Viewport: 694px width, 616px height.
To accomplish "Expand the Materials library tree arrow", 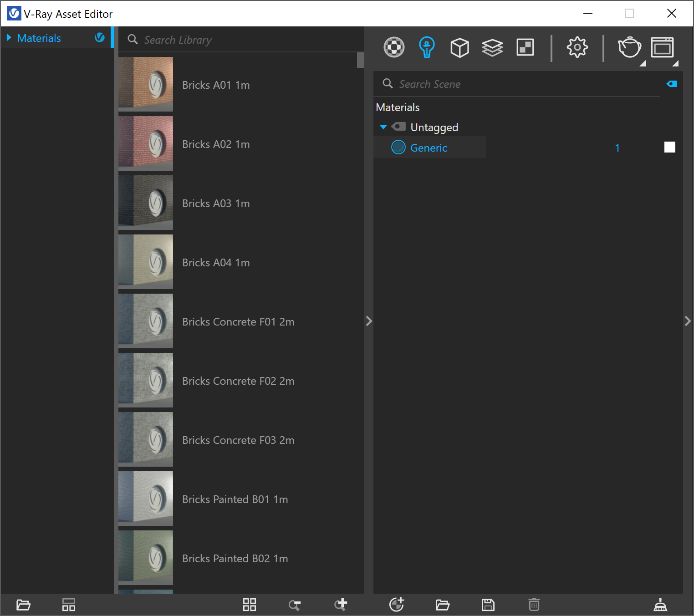I will [x=9, y=38].
